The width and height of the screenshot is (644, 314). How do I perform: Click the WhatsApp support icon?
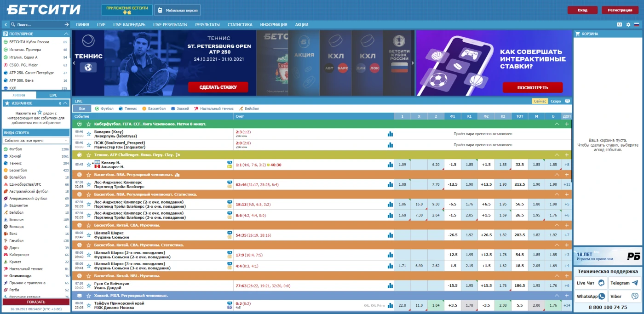pyautogui.click(x=602, y=297)
